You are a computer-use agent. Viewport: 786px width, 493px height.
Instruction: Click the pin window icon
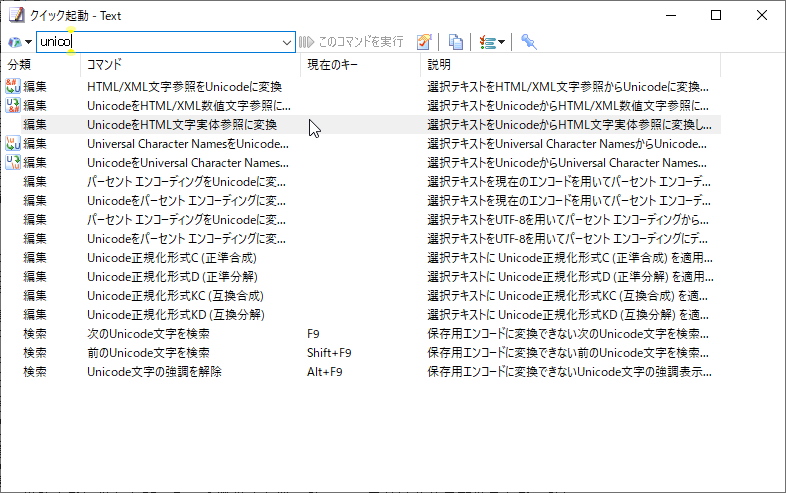(528, 42)
